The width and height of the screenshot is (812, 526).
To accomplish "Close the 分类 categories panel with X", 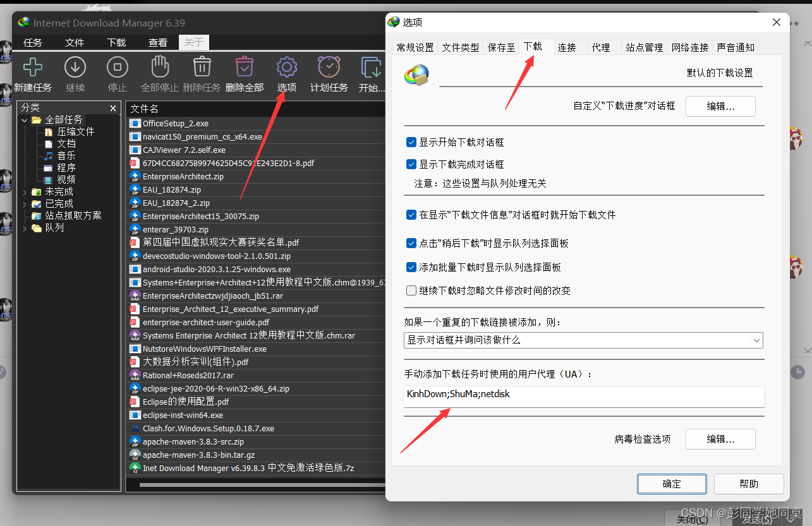I will pyautogui.click(x=113, y=109).
